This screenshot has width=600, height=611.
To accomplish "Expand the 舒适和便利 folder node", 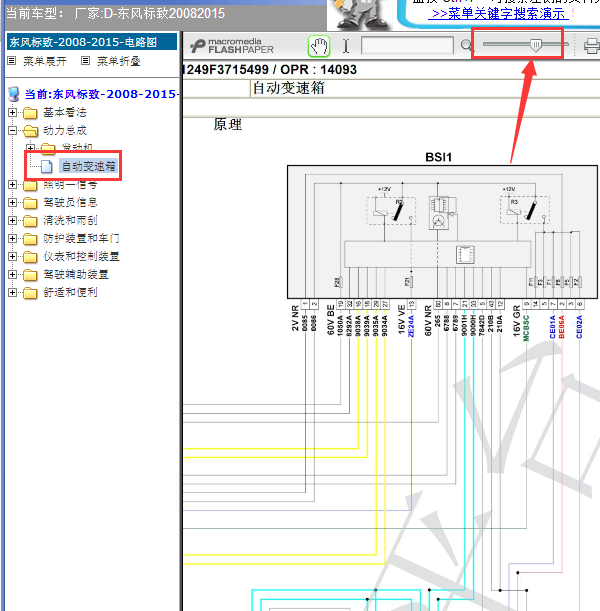I will pyautogui.click(x=12, y=292).
